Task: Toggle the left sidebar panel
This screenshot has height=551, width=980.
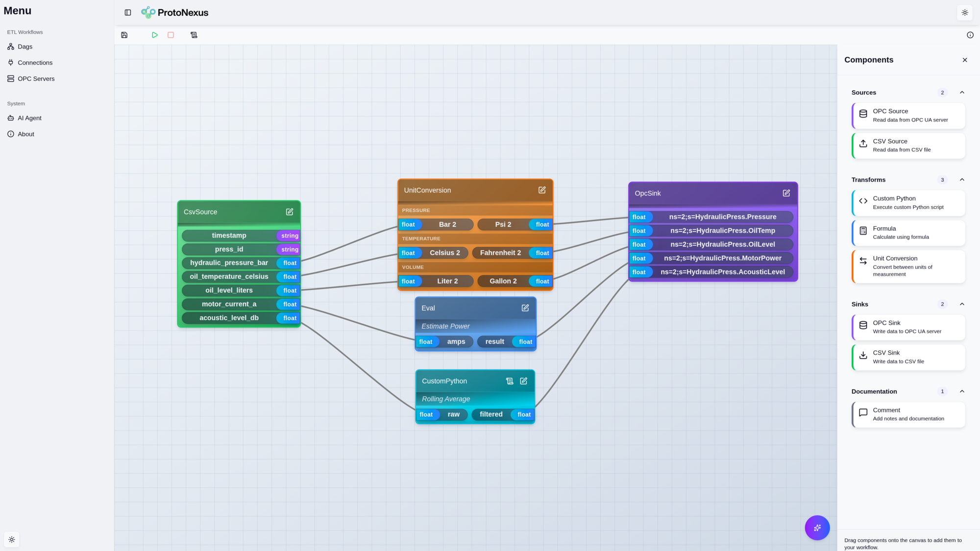Action: click(127, 12)
